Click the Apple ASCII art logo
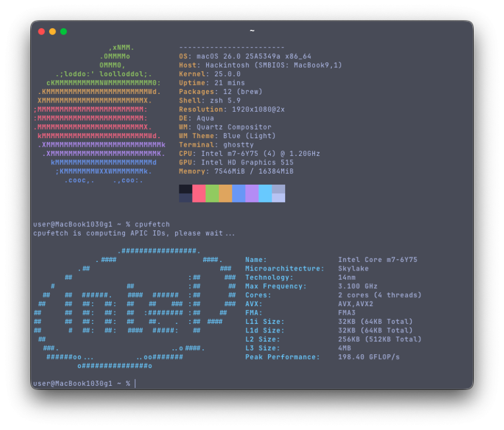The height and width of the screenshot is (430, 504). tap(99, 114)
